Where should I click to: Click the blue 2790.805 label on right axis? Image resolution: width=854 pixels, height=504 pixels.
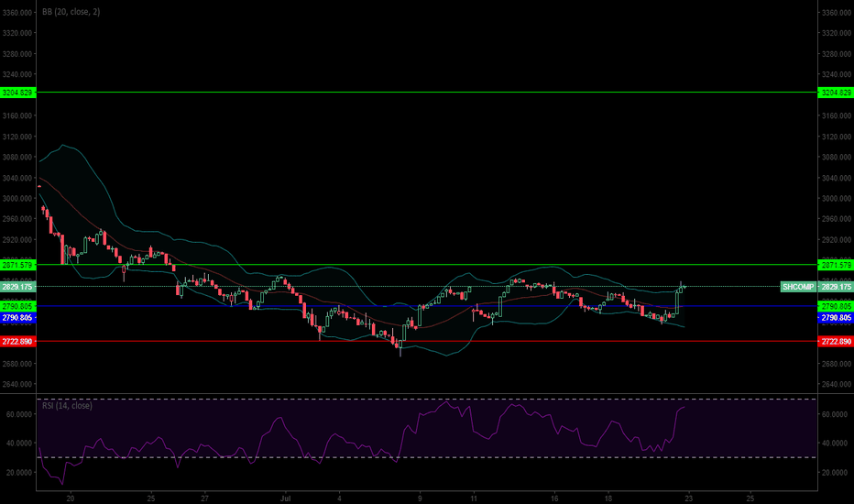(x=836, y=318)
